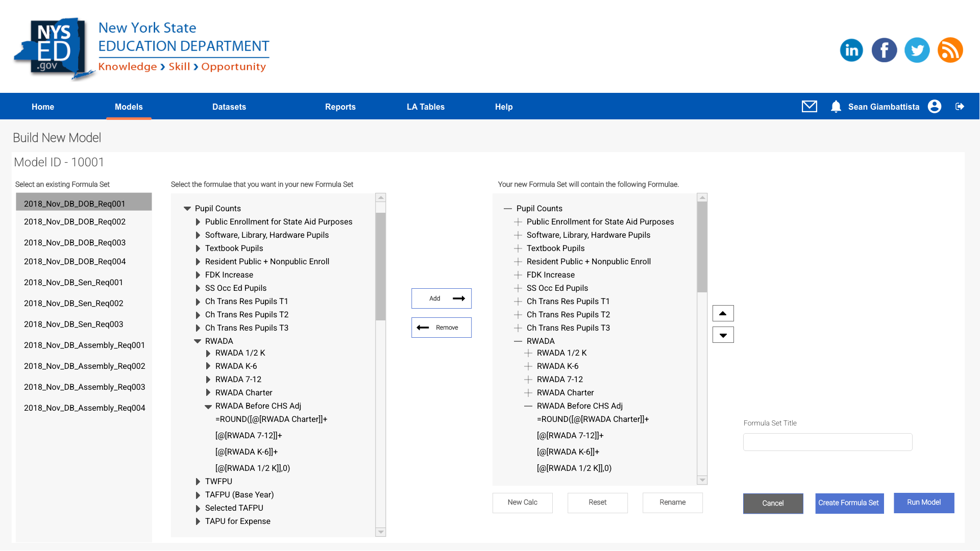Open the LinkedIn social icon
This screenshot has width=980, height=551.
pyautogui.click(x=851, y=50)
